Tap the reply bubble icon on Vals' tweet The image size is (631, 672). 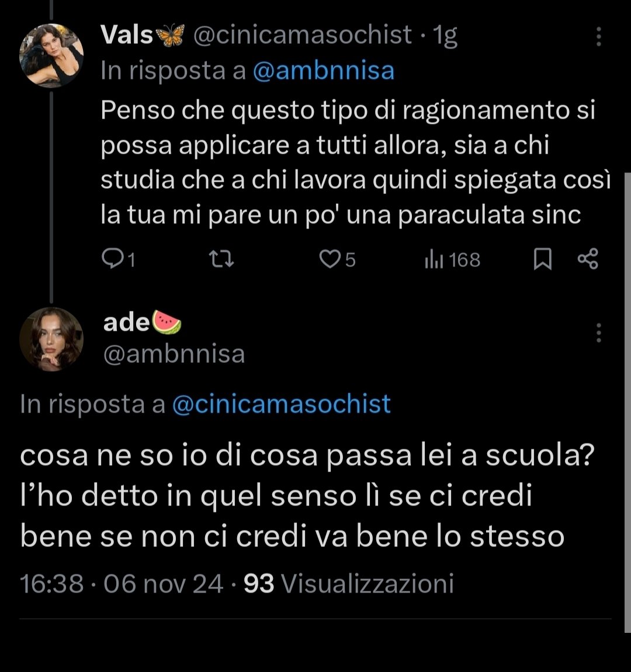point(112,259)
